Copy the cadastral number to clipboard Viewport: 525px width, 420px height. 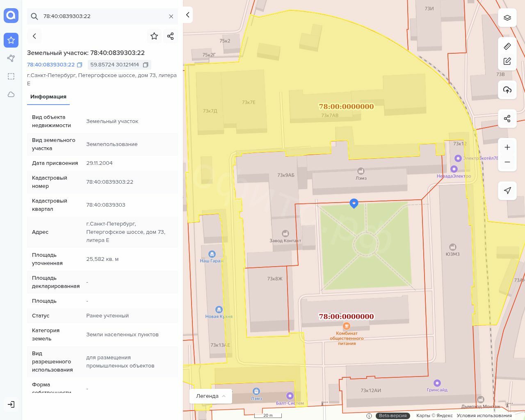pyautogui.click(x=80, y=65)
